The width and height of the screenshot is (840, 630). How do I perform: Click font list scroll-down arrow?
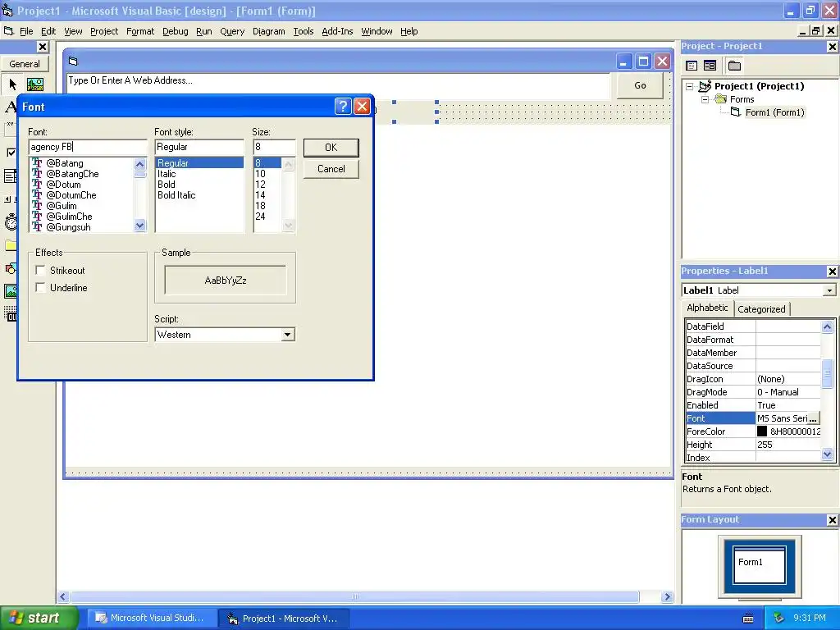click(139, 226)
